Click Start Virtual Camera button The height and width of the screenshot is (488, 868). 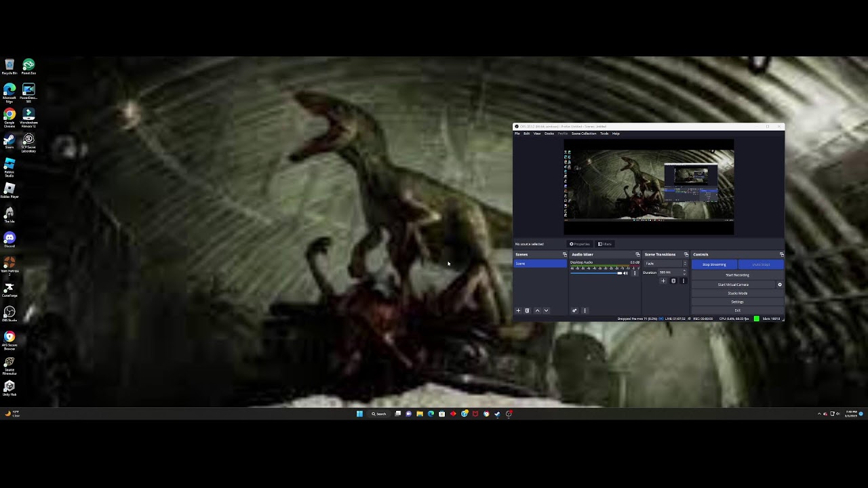pyautogui.click(x=733, y=285)
